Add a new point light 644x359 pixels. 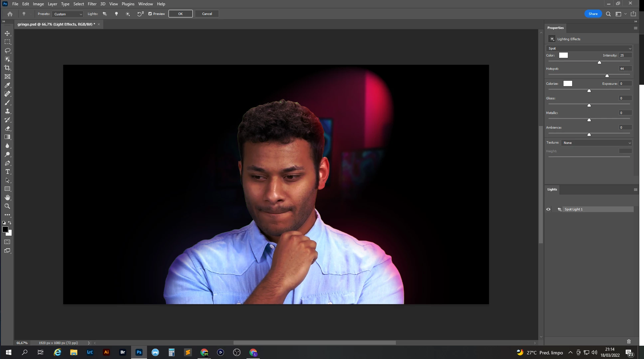(116, 14)
